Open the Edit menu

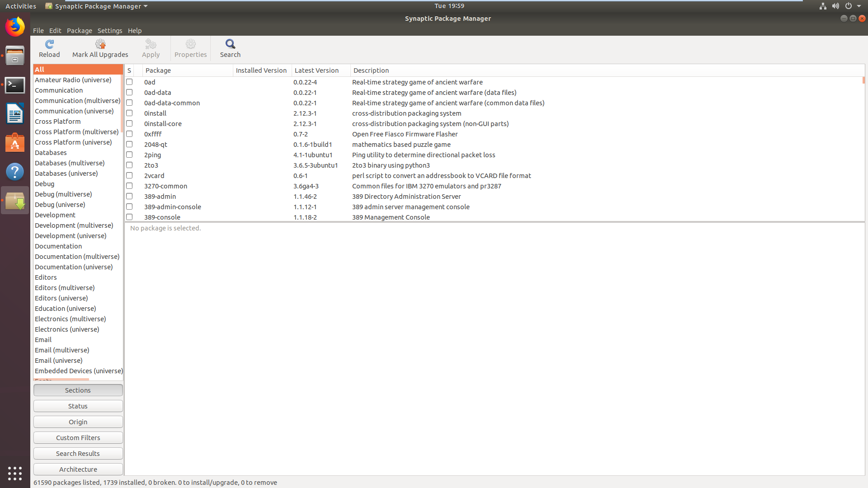[x=54, y=30]
